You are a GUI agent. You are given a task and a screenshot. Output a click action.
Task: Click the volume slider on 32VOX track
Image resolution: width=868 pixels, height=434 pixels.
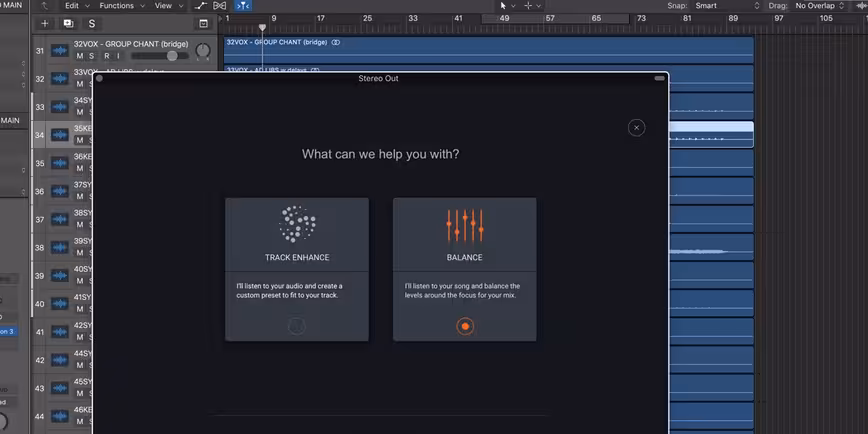click(x=160, y=56)
